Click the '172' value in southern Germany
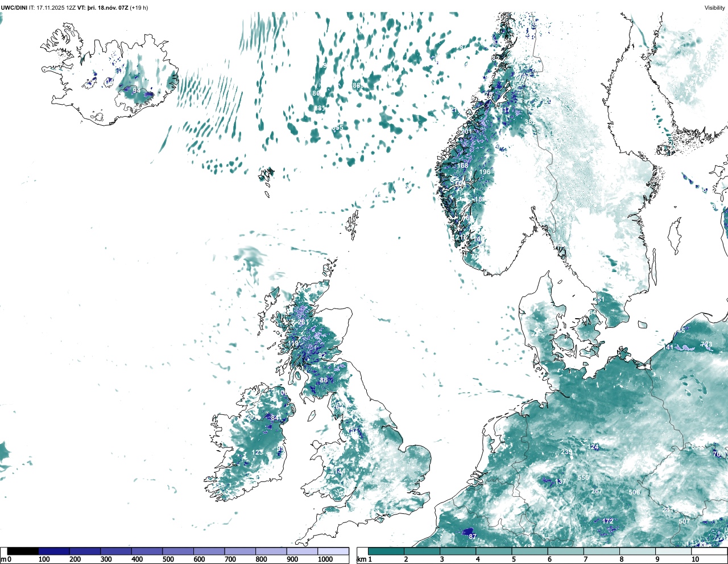The height and width of the screenshot is (564, 728). pos(608,521)
